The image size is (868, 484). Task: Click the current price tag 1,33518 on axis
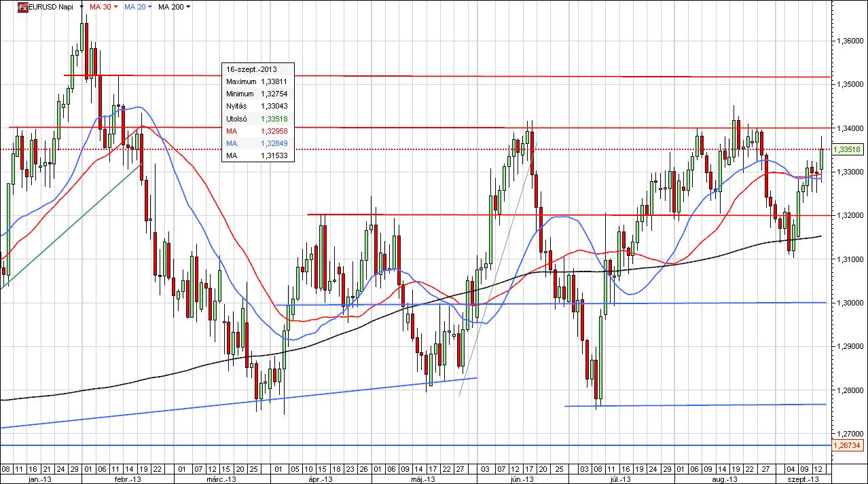[848, 149]
